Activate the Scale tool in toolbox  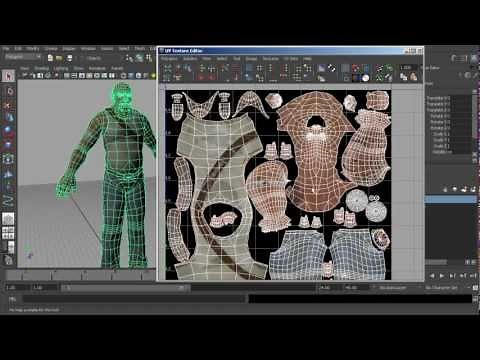tap(9, 145)
